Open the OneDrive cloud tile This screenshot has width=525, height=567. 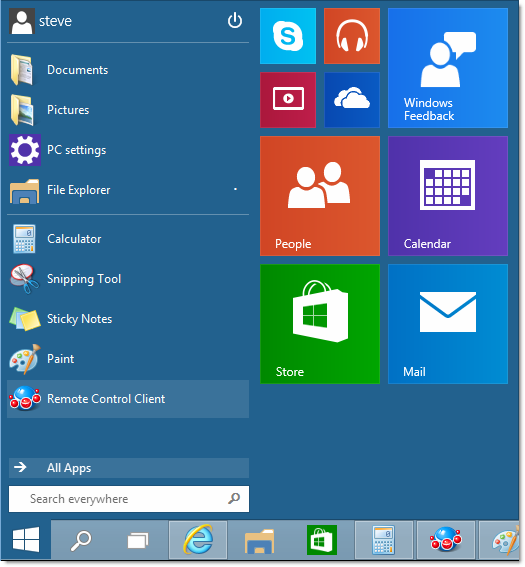(352, 100)
